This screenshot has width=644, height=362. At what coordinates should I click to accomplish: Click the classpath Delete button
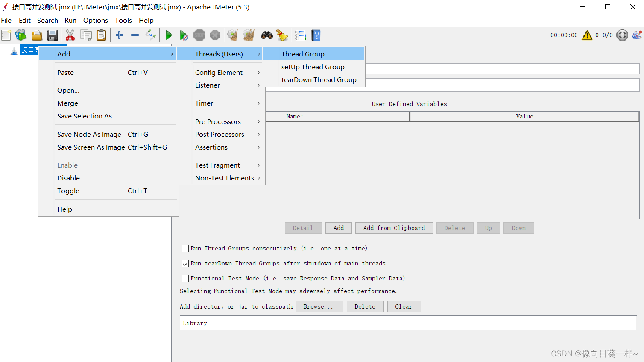(x=365, y=306)
